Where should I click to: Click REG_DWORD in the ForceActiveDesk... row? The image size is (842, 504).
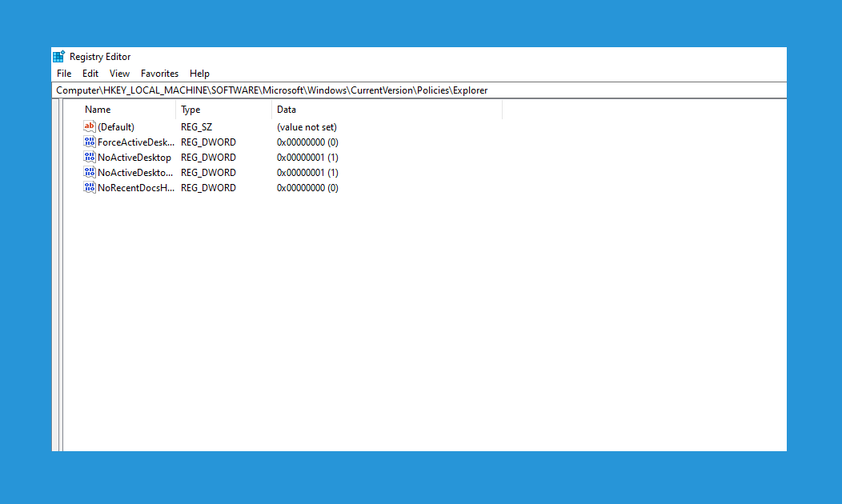click(208, 142)
